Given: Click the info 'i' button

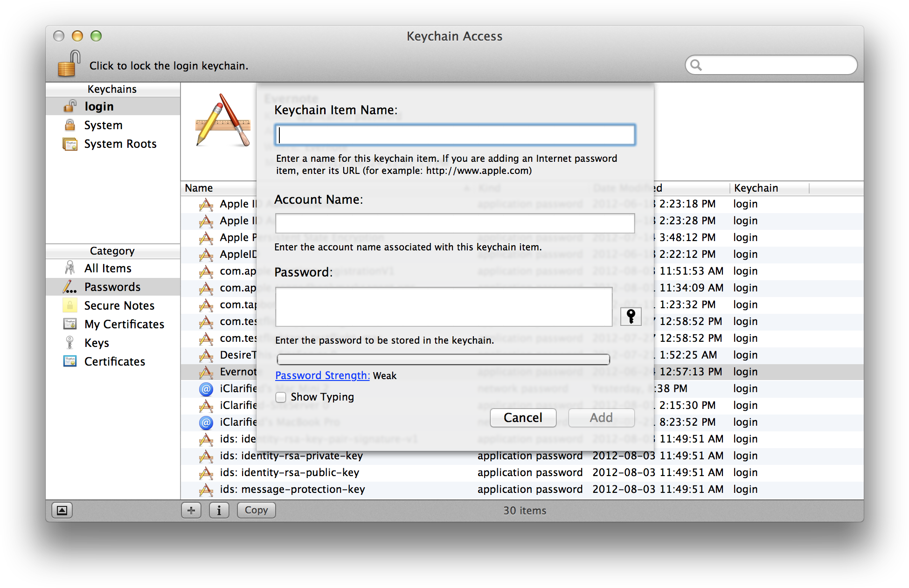Looking at the screenshot, I should click(x=219, y=510).
